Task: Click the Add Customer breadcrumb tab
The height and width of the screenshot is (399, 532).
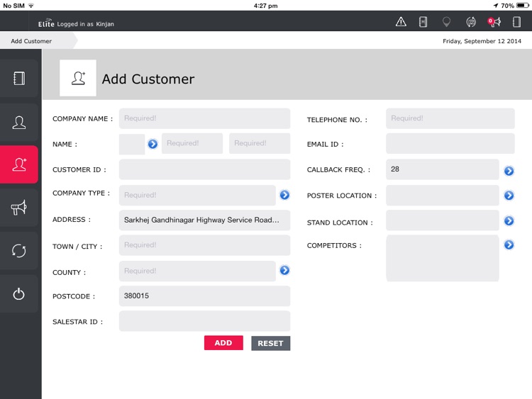Action: coord(32,41)
